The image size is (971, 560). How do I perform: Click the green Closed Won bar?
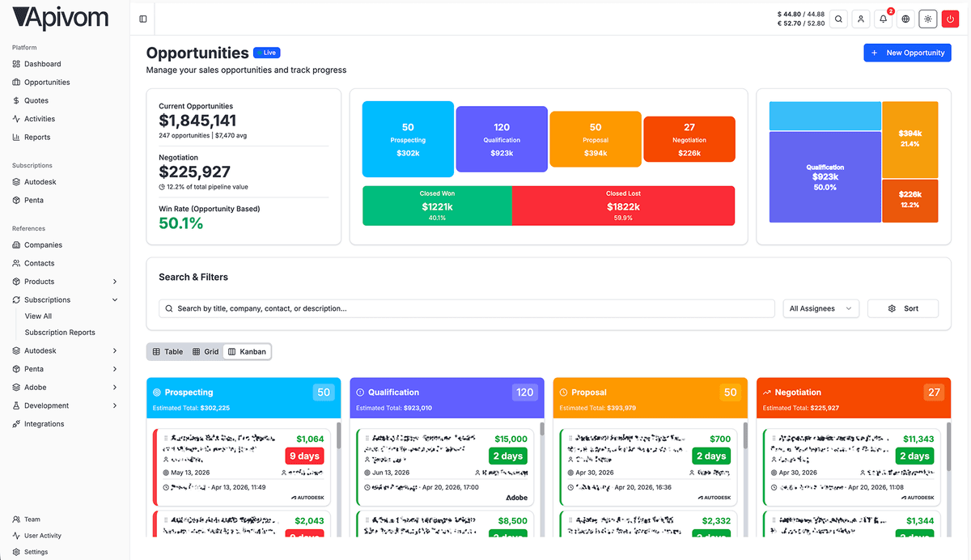[437, 206]
